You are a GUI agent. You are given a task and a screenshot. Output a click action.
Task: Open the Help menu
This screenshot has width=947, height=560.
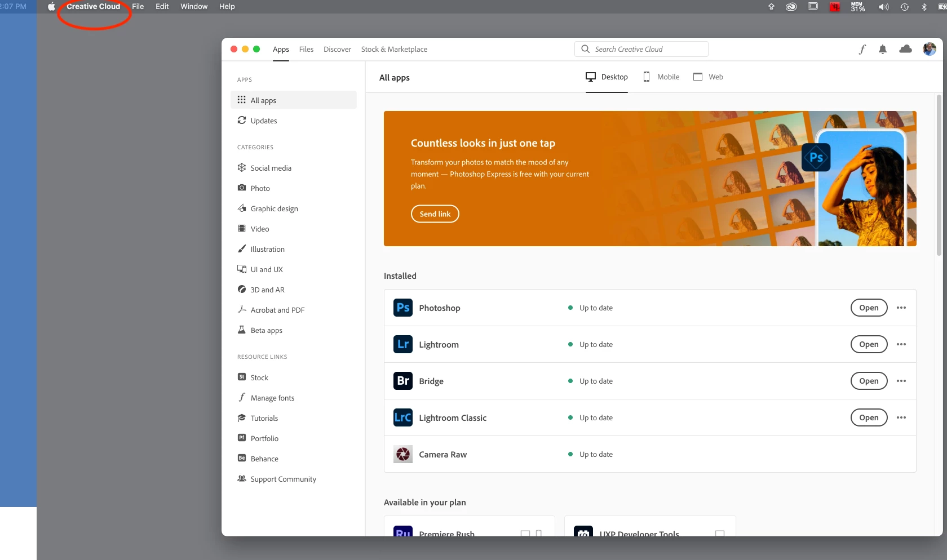click(x=227, y=7)
